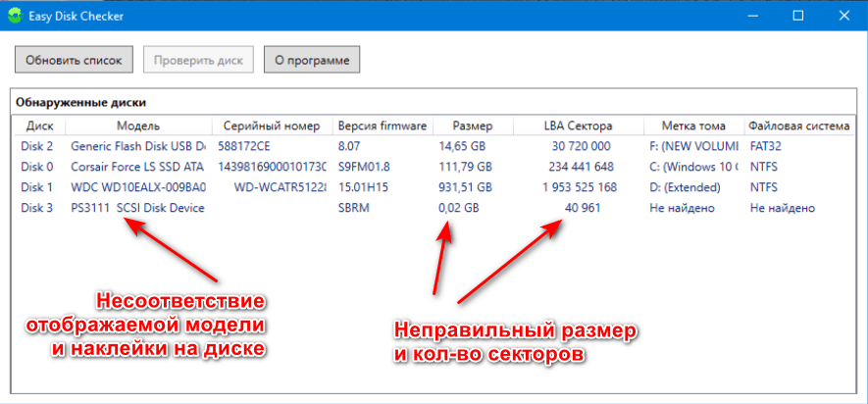Click serial number starting 1439816900010173

click(x=272, y=167)
